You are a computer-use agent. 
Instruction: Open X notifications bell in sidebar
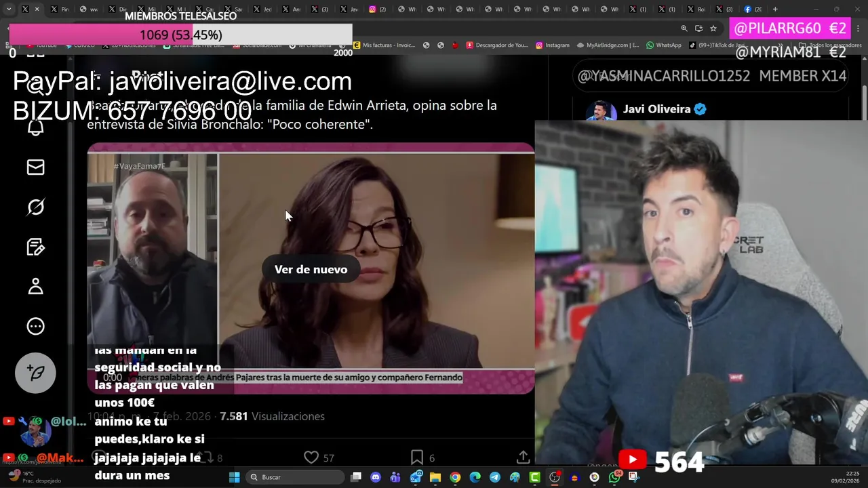[35, 127]
